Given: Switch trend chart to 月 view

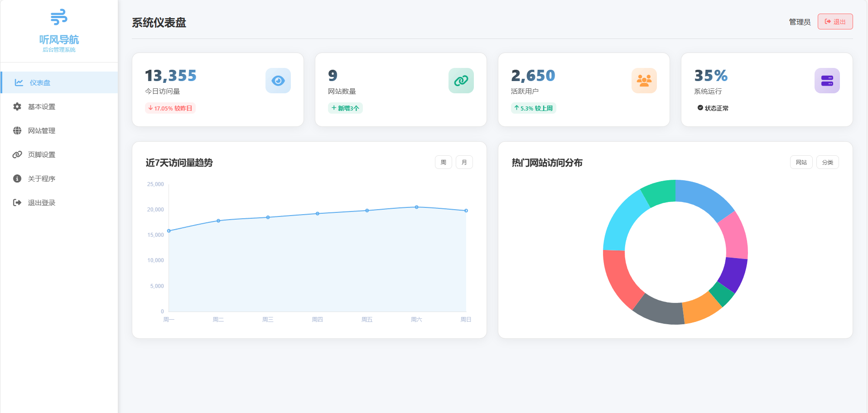Looking at the screenshot, I should coord(464,162).
